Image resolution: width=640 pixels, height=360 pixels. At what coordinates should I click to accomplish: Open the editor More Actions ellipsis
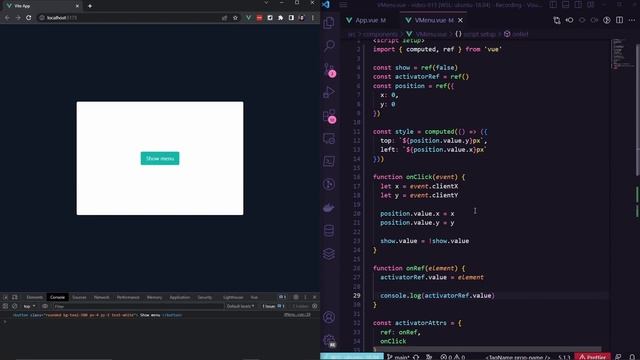point(632,20)
